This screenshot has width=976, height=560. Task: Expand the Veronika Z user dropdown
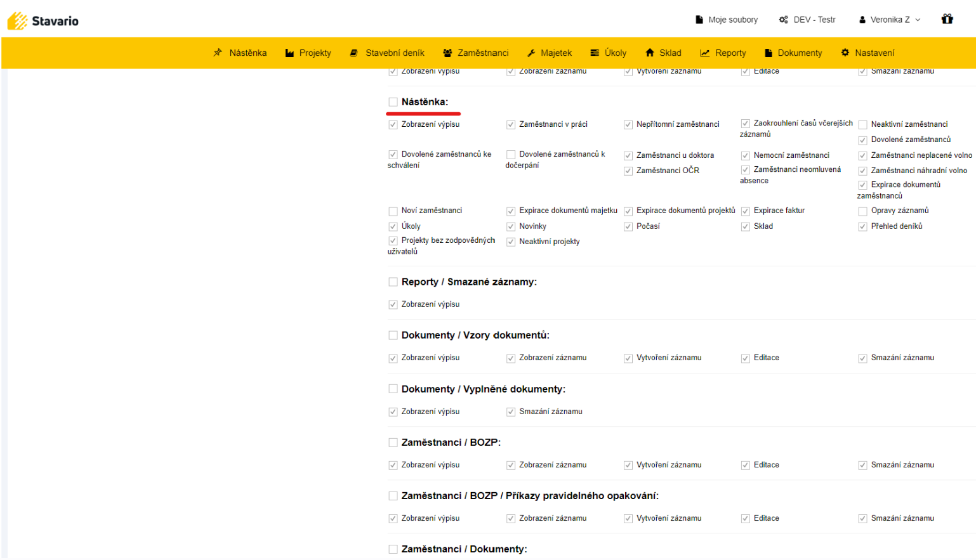[x=890, y=20]
